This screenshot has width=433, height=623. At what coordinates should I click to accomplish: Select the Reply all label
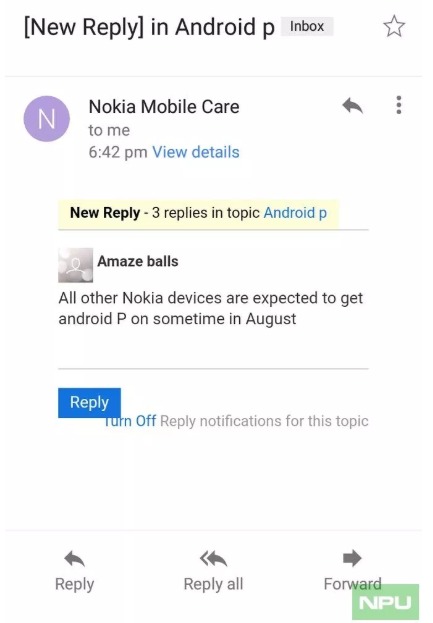[213, 584]
